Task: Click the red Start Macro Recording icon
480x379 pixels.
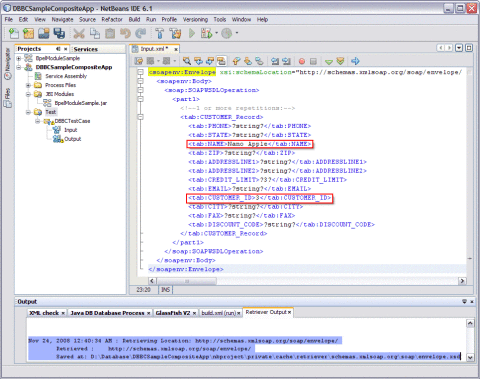Action: tap(302, 61)
